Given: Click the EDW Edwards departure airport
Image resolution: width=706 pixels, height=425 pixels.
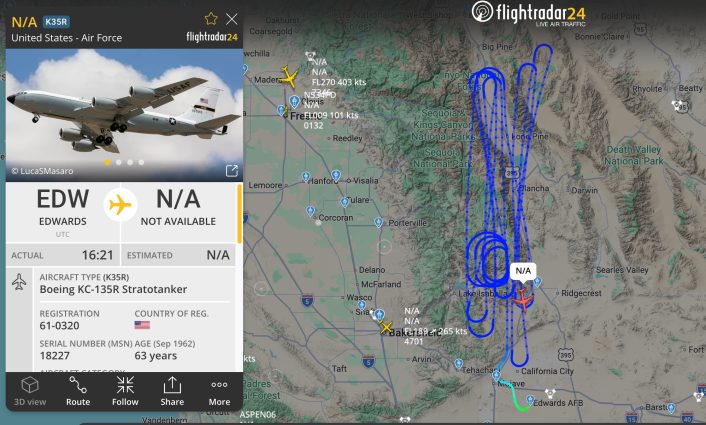Looking at the screenshot, I should click(63, 208).
